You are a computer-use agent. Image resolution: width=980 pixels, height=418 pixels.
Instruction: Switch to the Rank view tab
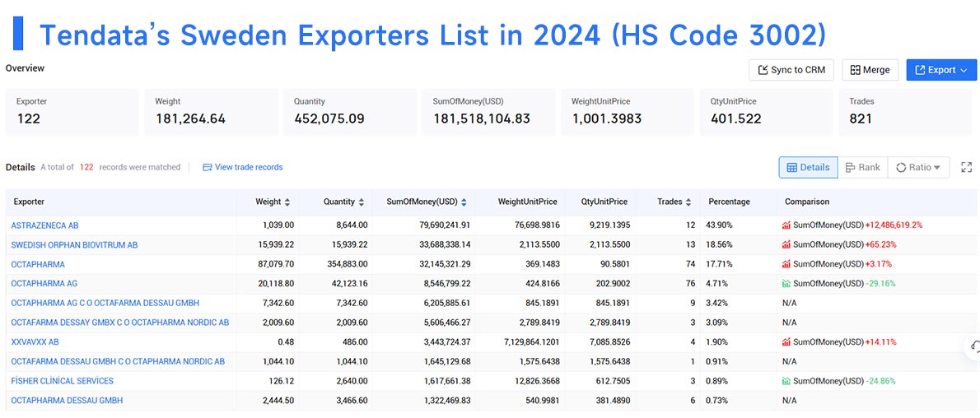tap(862, 168)
